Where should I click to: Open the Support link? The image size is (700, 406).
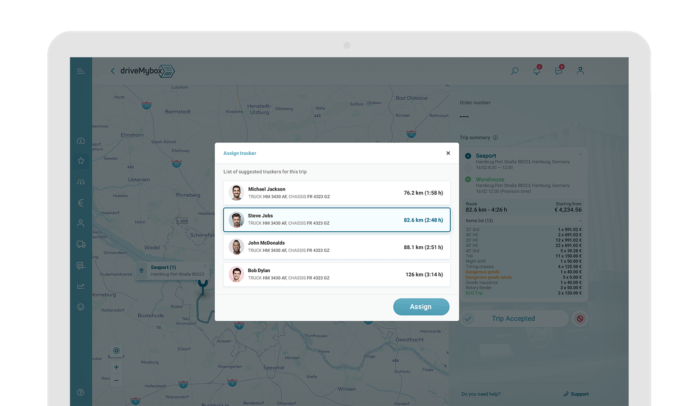tap(576, 394)
